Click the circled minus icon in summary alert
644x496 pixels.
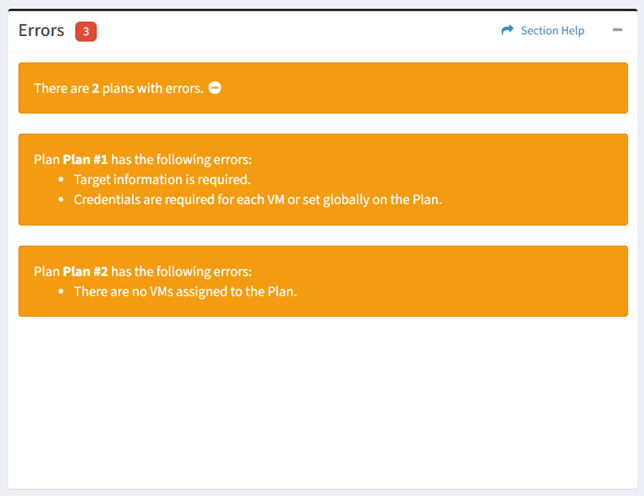215,88
